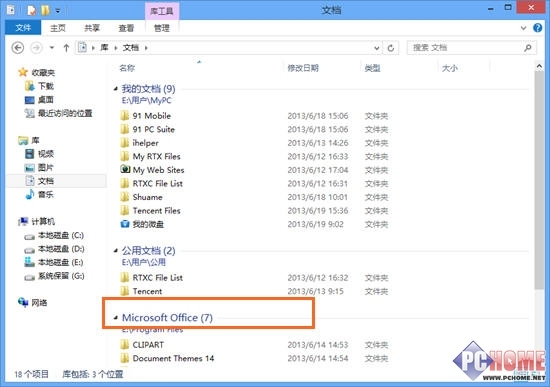The width and height of the screenshot is (550, 387).
Task: Open quick access toolbar customize dropdown
Action: point(58,11)
